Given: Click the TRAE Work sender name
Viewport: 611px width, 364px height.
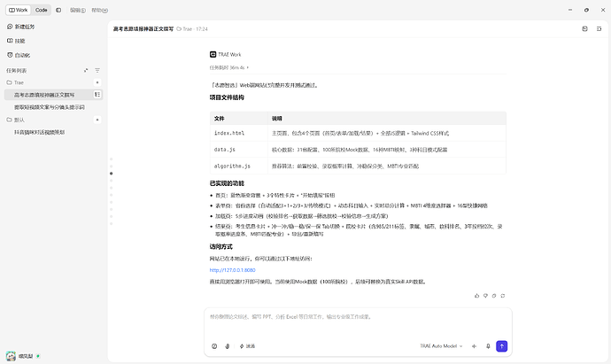Looking at the screenshot, I should [229, 55].
